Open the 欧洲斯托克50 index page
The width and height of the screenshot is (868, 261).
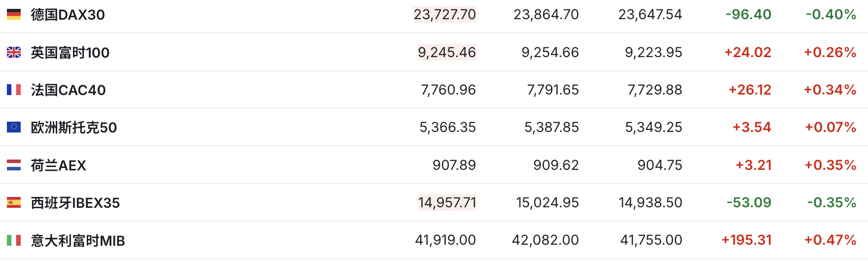74,128
